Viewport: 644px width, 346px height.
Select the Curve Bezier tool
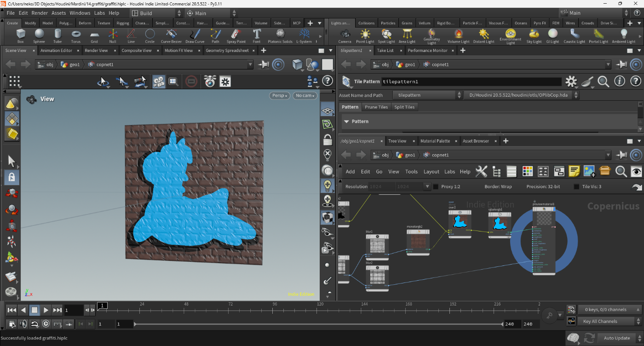(x=172, y=36)
